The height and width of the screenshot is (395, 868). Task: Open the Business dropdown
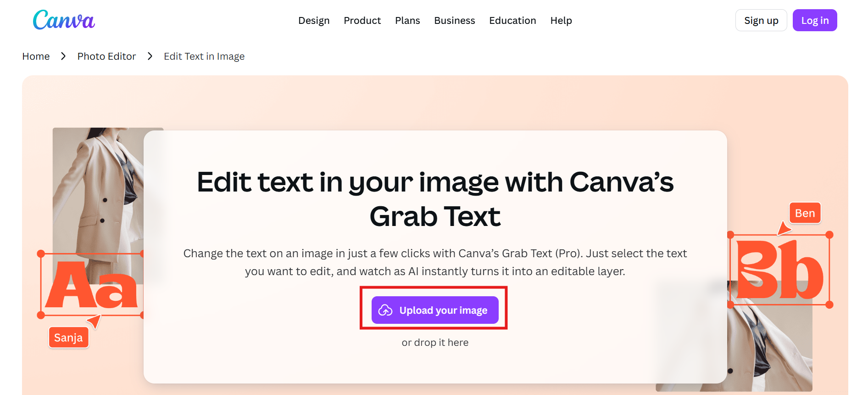454,20
